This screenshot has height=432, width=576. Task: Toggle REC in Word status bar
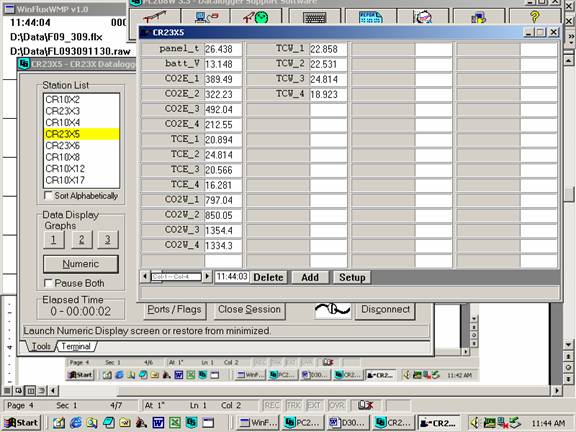point(271,405)
